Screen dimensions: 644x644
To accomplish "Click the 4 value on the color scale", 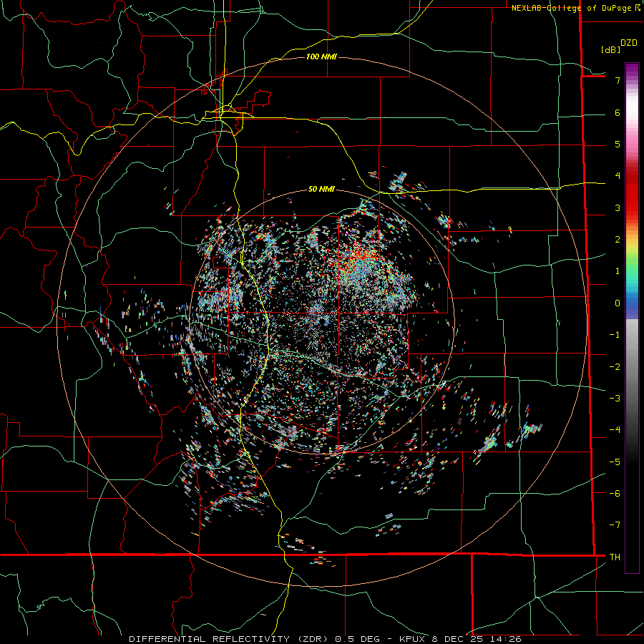I will (x=618, y=176).
